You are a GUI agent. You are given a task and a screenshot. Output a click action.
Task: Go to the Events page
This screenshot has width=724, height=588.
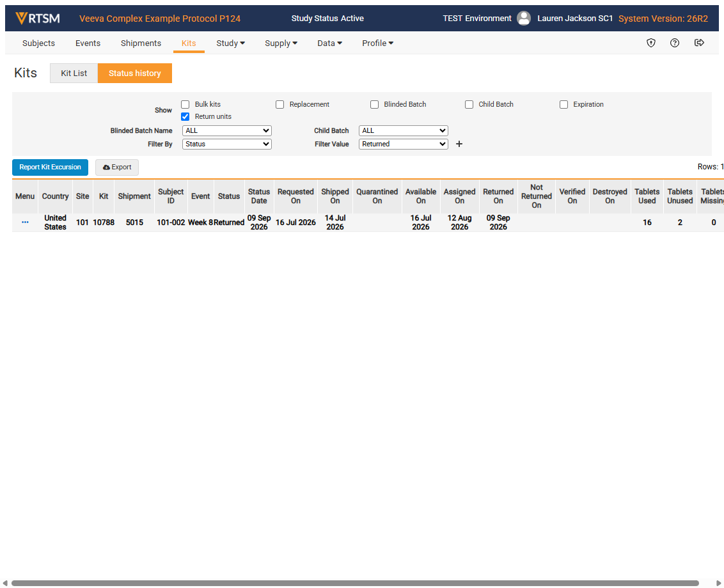point(88,43)
